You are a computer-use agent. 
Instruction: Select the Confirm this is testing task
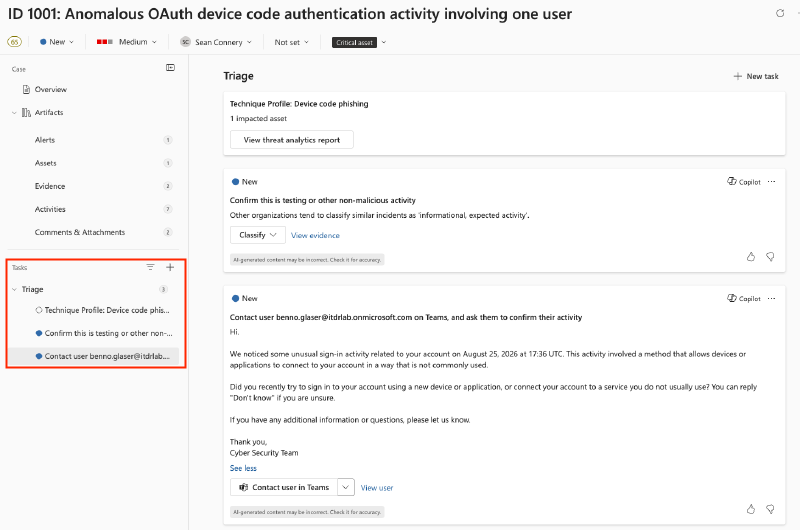click(x=104, y=333)
